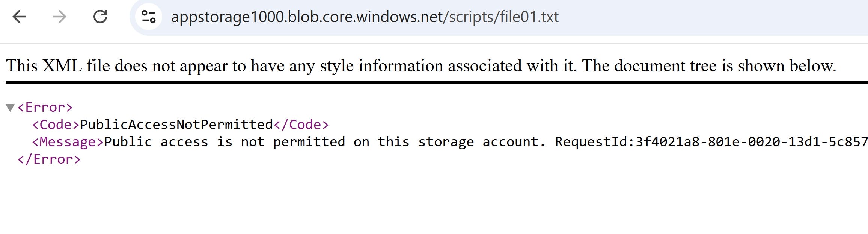868x234 pixels.
Task: Click the 'Public access is not permitted' message
Action: click(225, 142)
